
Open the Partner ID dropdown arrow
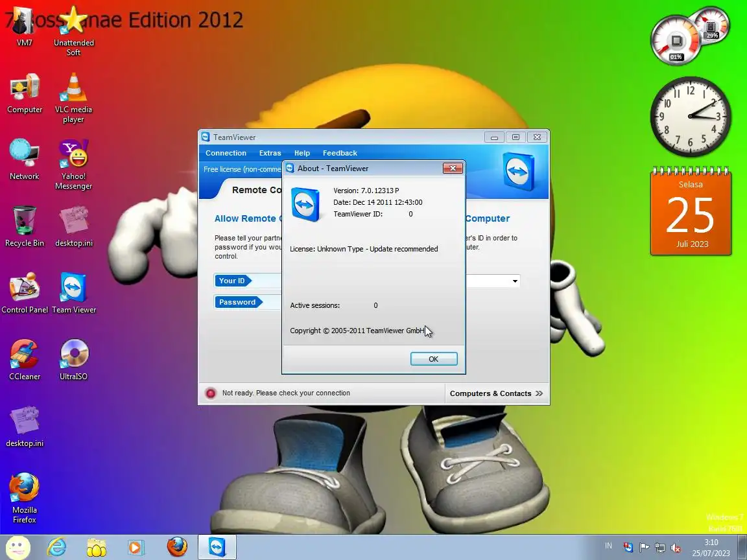pyautogui.click(x=515, y=281)
